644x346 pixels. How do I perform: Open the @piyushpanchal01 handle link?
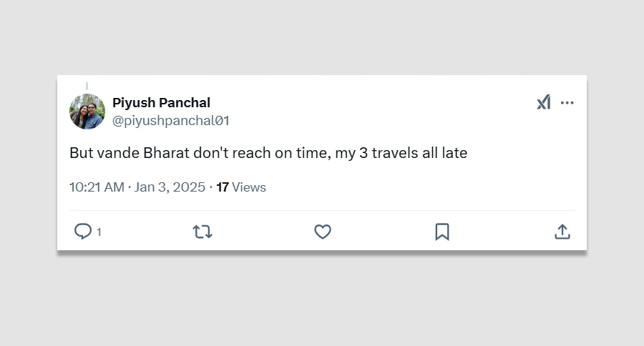click(x=170, y=121)
